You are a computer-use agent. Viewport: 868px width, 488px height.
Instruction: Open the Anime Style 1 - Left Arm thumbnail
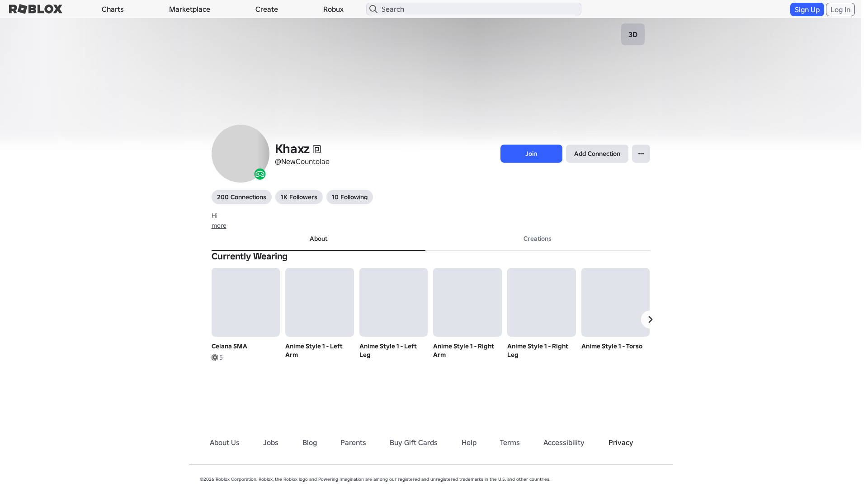point(320,302)
